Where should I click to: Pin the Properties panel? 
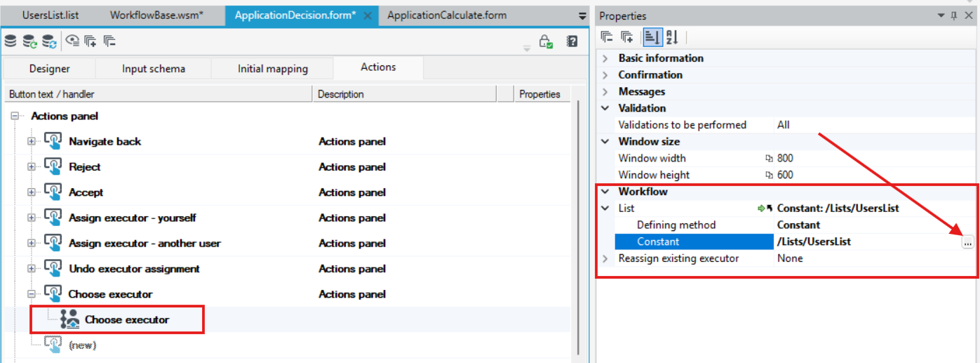click(x=953, y=15)
